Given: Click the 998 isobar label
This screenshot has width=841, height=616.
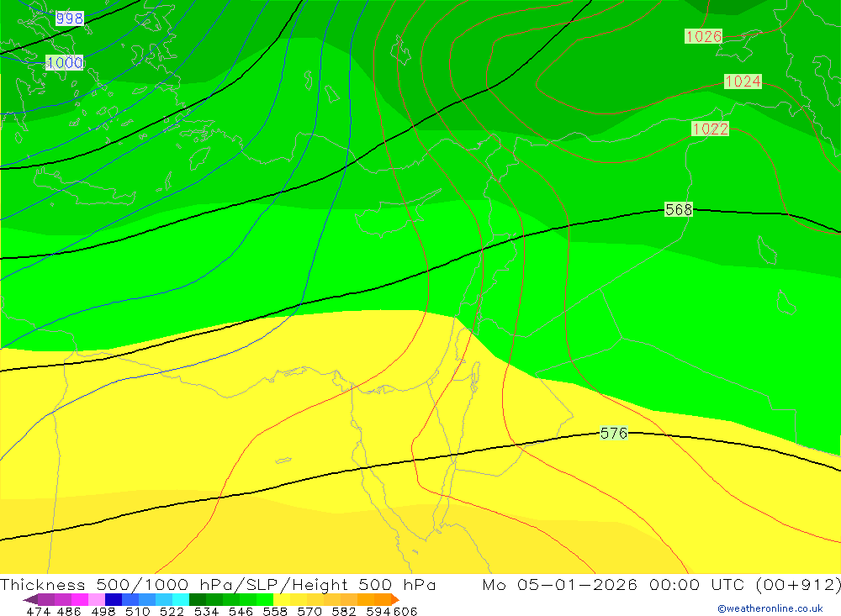Looking at the screenshot, I should pos(70,18).
